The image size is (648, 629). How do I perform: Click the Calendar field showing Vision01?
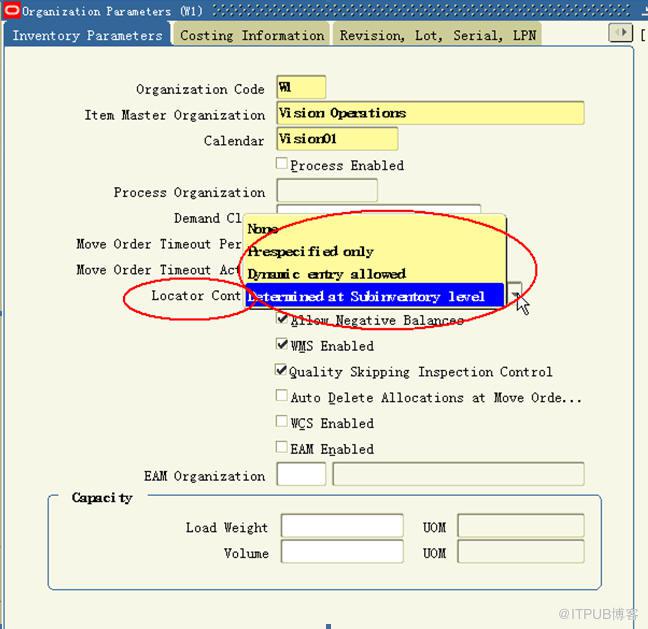pyautogui.click(x=337, y=139)
